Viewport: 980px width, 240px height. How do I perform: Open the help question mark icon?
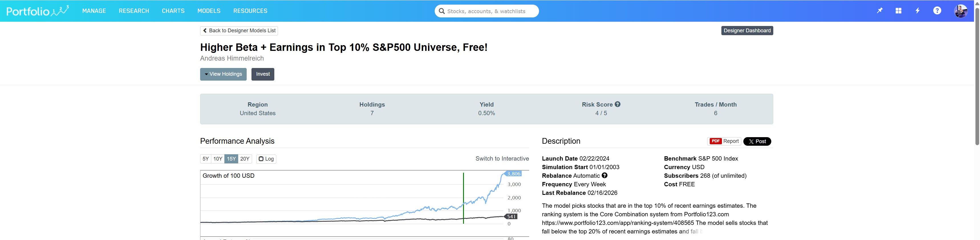937,11
